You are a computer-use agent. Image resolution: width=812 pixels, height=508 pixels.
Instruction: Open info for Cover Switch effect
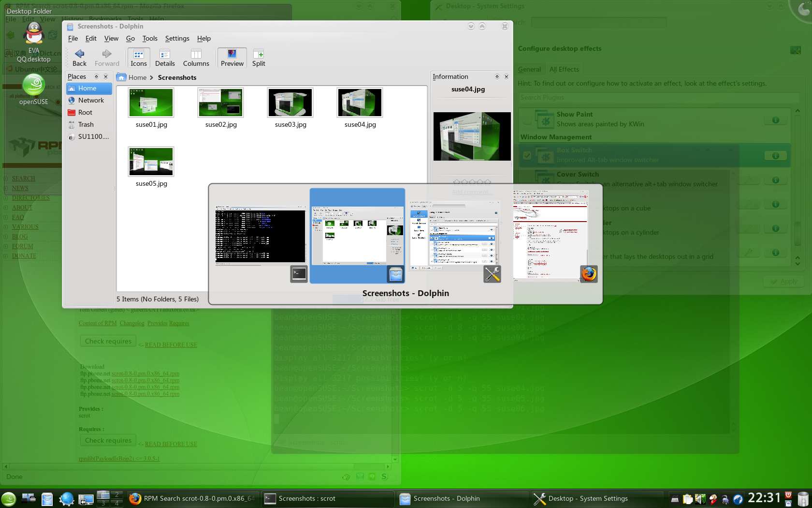click(775, 180)
